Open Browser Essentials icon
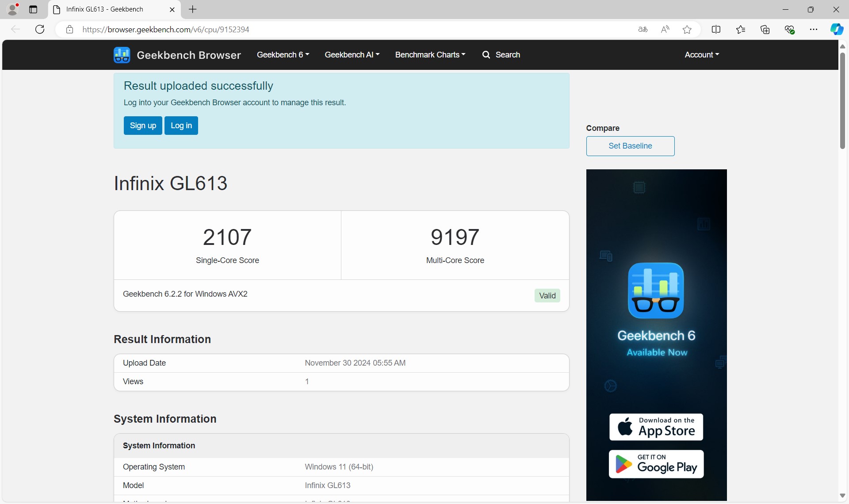849x504 pixels. click(x=790, y=30)
